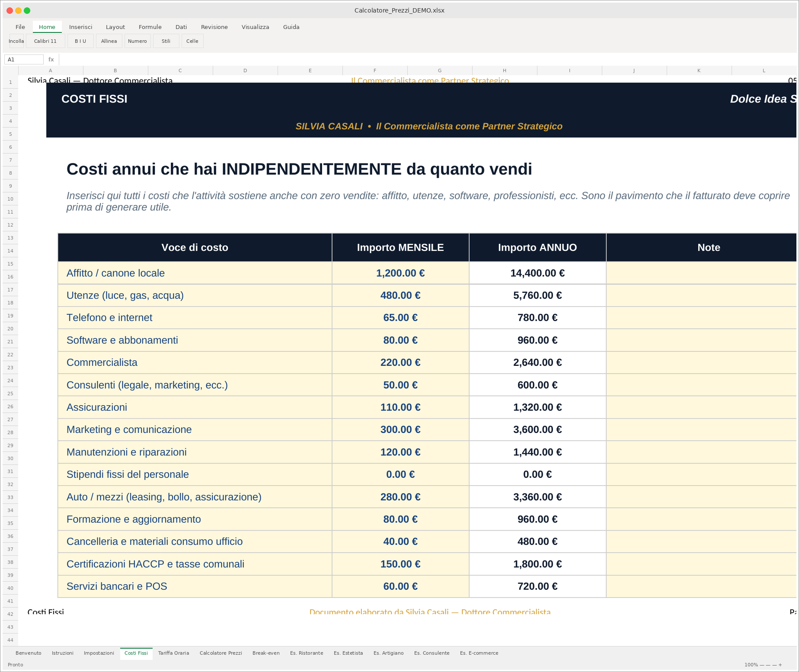Click the Stipendi fissi del personale cell
The image size is (799, 672).
coord(195,474)
